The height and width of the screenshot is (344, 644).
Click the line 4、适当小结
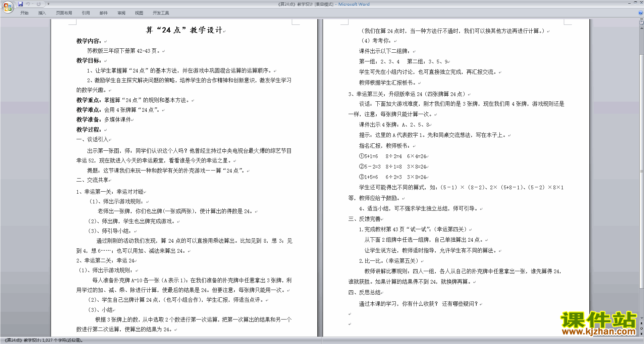point(418,208)
